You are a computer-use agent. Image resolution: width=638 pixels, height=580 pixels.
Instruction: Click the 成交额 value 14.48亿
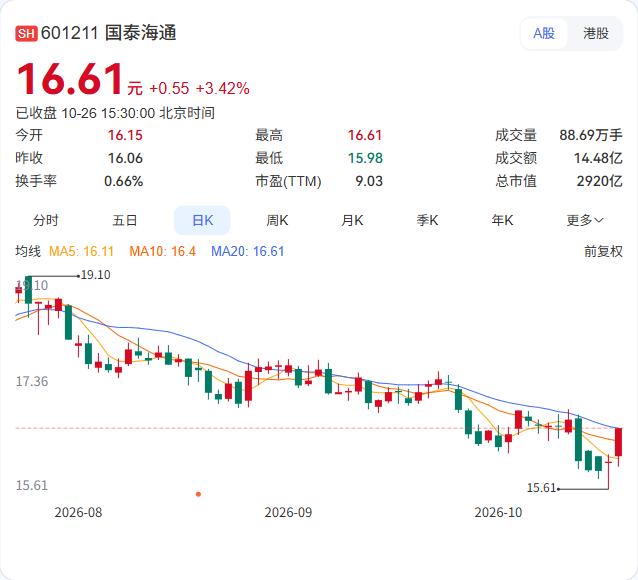(598, 158)
